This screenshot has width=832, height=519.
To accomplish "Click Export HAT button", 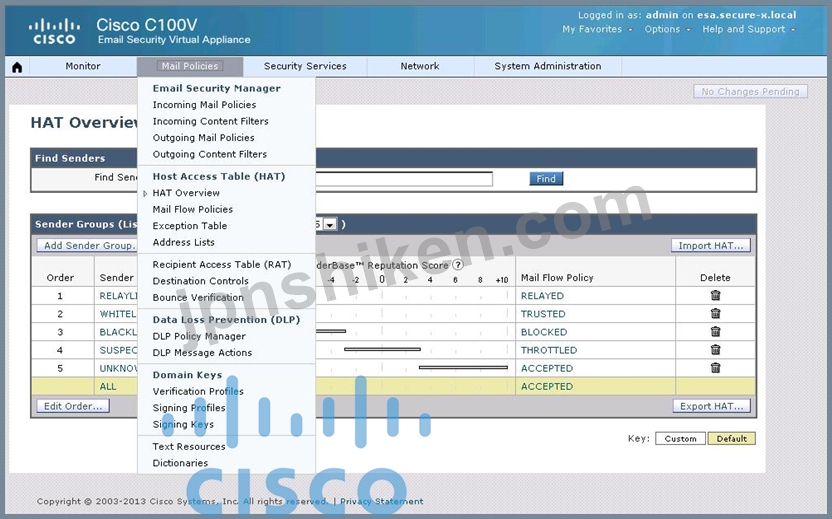I will click(712, 406).
